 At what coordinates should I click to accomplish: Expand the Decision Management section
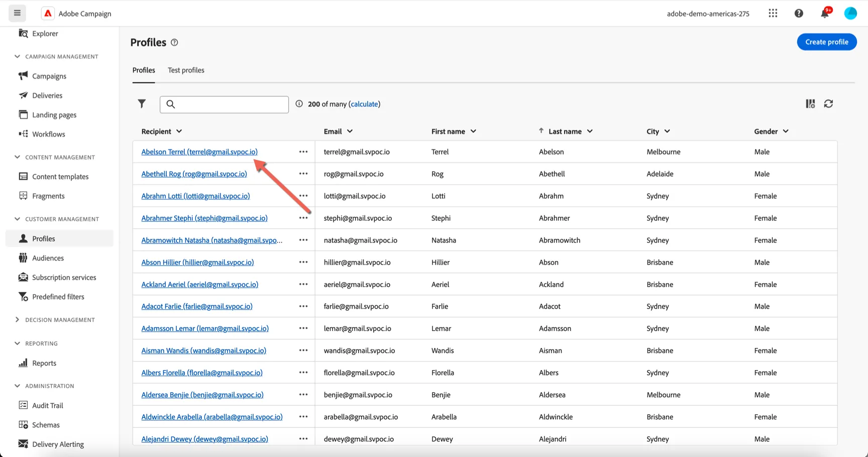point(18,320)
